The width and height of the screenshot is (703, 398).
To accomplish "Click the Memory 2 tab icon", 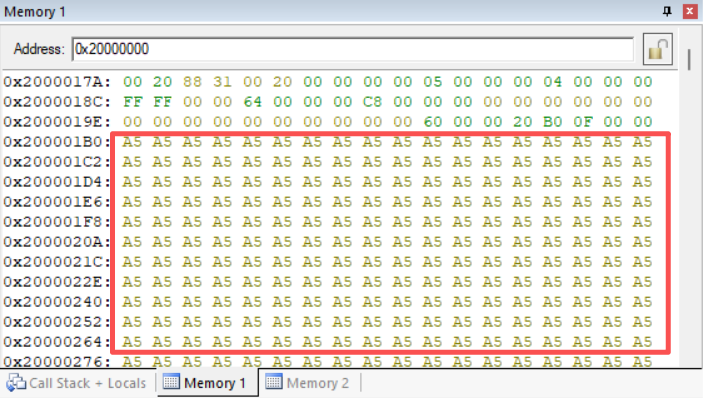I will tap(273, 382).
